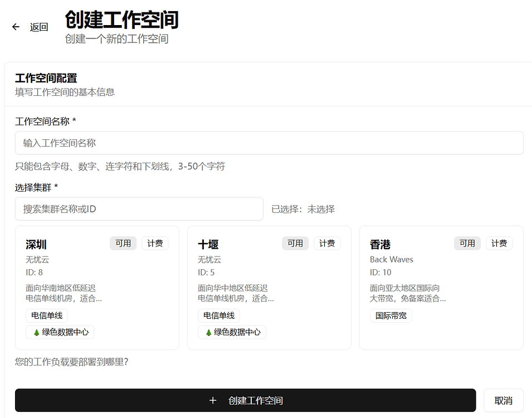Screen dimensions: 532x418
Task: Click the cluster search box
Action: coord(139,208)
